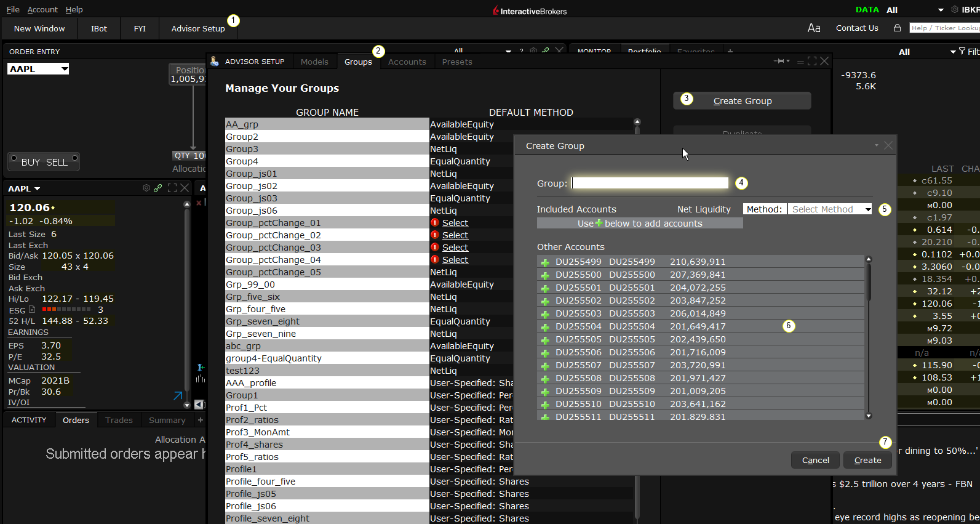
Task: Open the Account menu
Action: 42,9
